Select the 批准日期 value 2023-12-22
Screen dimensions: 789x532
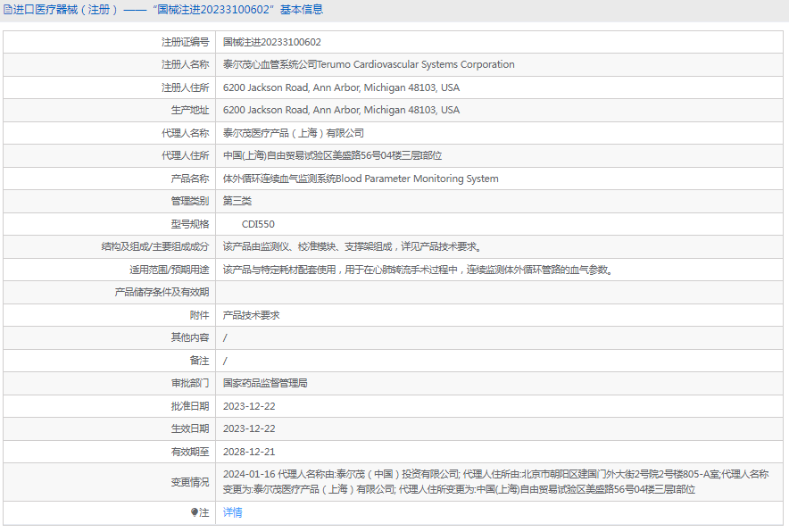tap(249, 406)
